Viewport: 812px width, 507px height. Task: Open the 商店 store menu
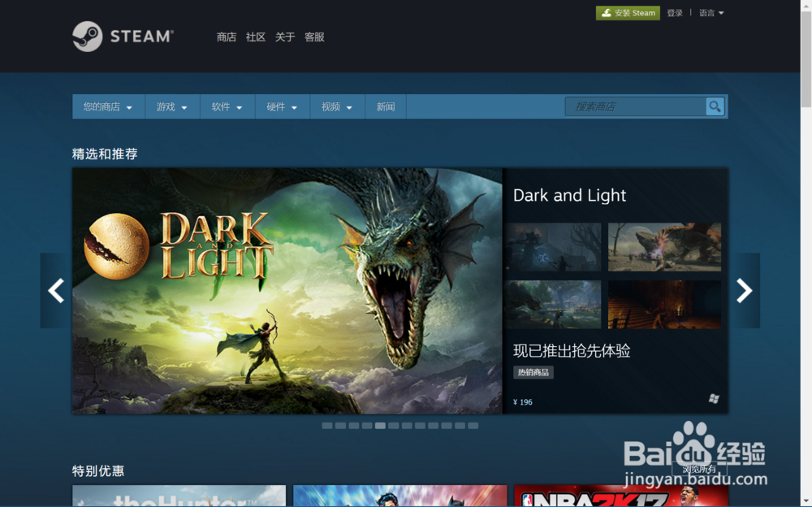tap(227, 37)
